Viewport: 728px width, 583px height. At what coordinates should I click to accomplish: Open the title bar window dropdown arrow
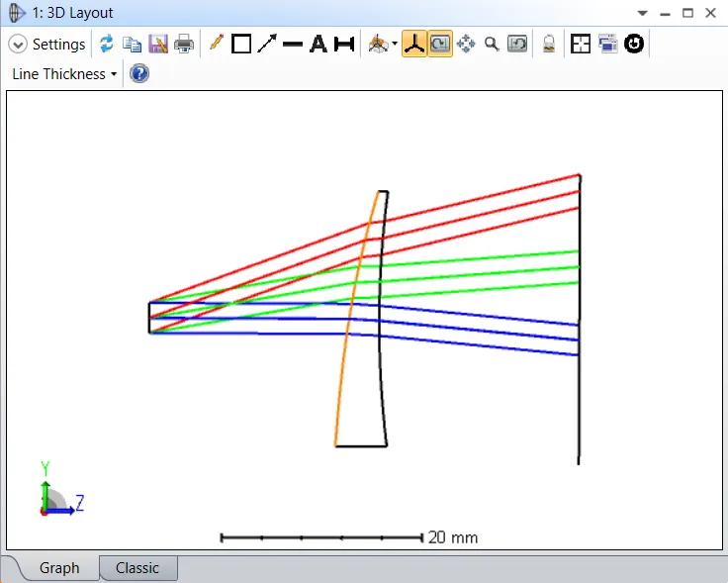[642, 13]
